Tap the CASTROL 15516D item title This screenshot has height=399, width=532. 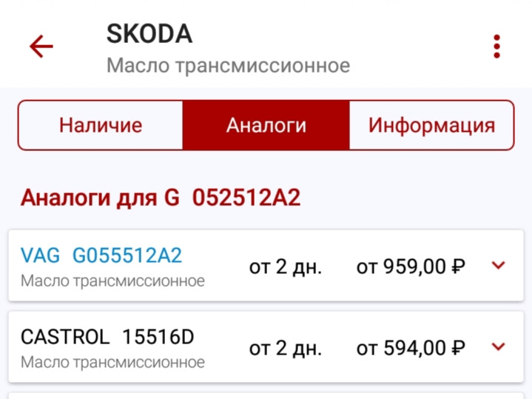pyautogui.click(x=107, y=337)
